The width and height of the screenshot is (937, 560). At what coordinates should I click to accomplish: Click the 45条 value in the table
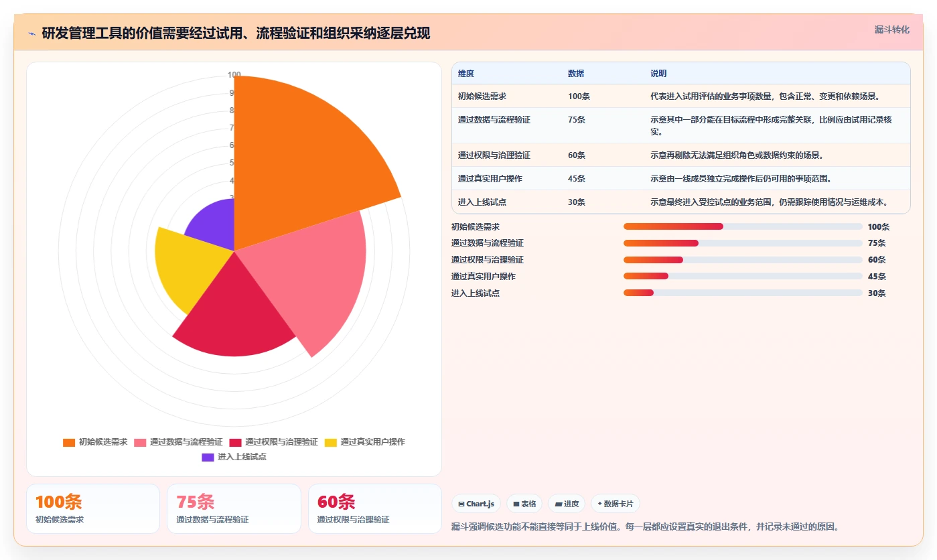[577, 179]
